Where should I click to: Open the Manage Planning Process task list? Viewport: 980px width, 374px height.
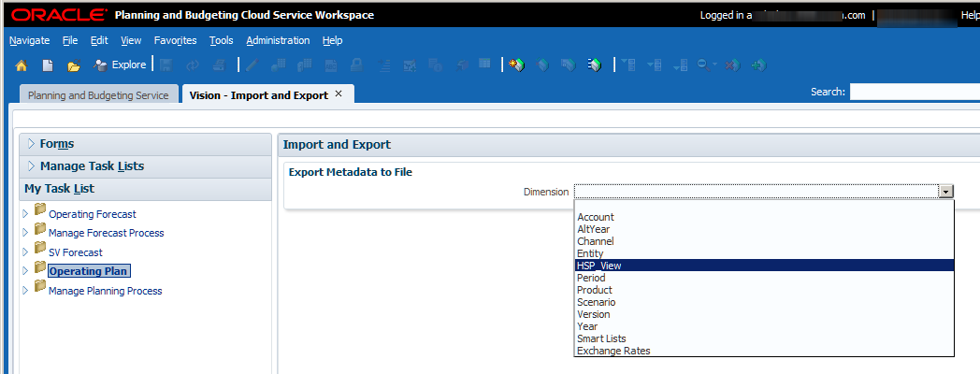click(105, 290)
